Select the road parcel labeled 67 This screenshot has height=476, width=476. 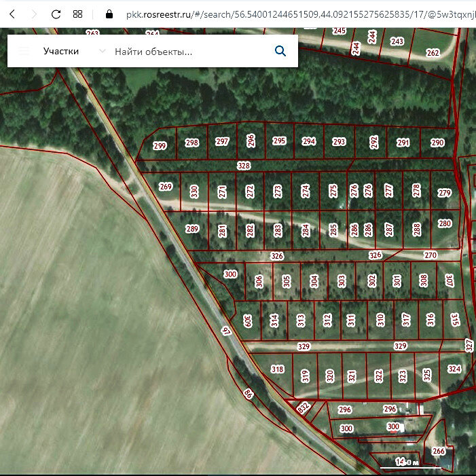pyautogui.click(x=227, y=331)
